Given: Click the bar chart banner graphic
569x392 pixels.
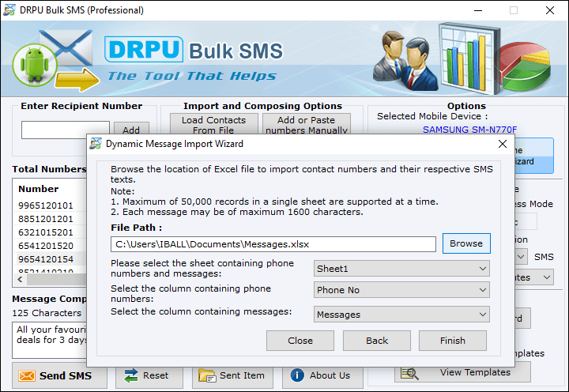Looking at the screenshot, I should (x=468, y=58).
